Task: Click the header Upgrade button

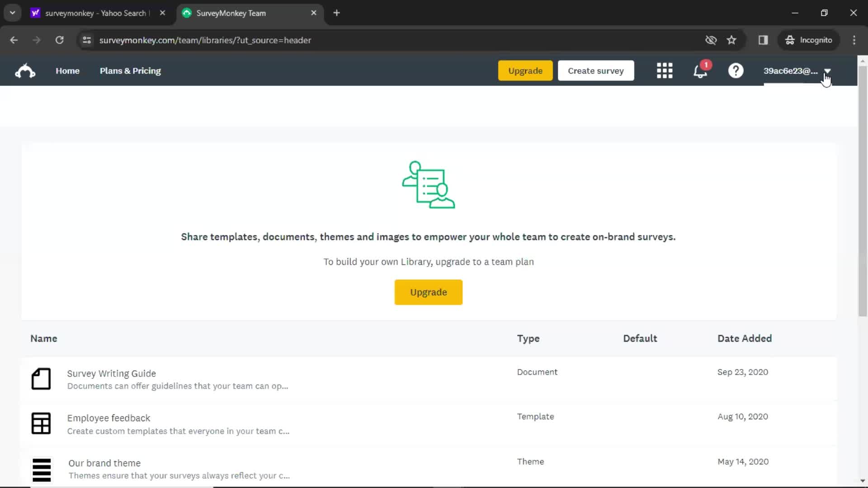Action: click(x=525, y=71)
